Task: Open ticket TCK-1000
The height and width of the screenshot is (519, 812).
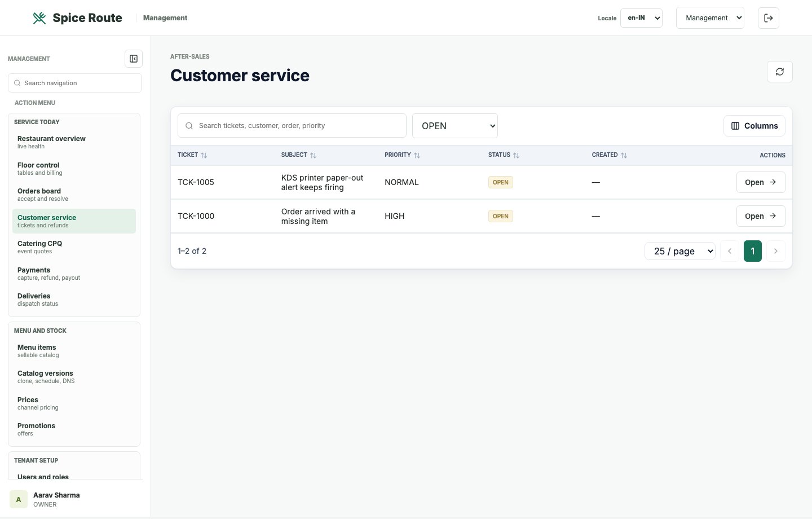Action: click(x=761, y=216)
